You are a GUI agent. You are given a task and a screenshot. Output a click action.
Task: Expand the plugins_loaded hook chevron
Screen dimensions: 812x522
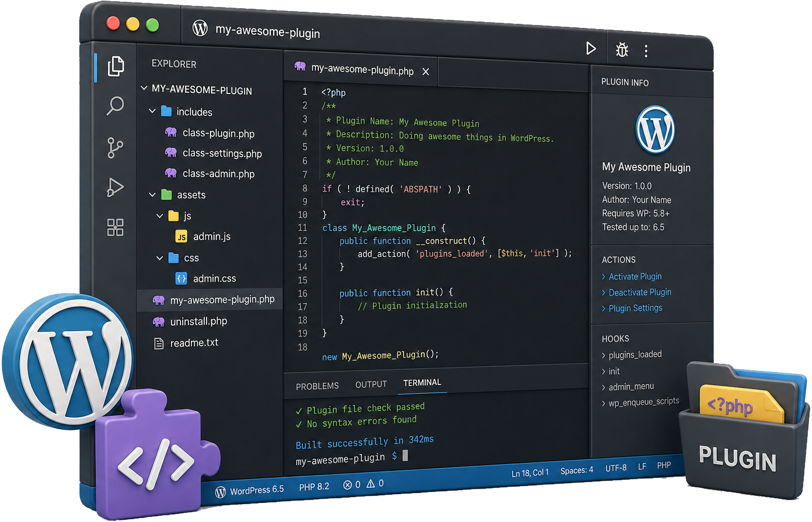point(604,356)
